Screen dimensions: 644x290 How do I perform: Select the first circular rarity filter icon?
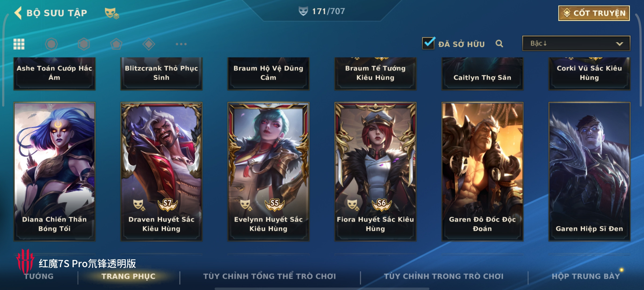(x=51, y=44)
